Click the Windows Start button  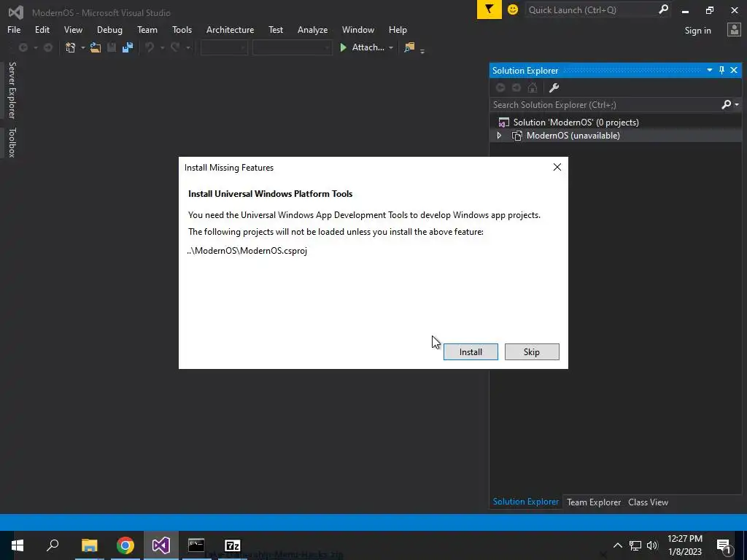coord(18,545)
